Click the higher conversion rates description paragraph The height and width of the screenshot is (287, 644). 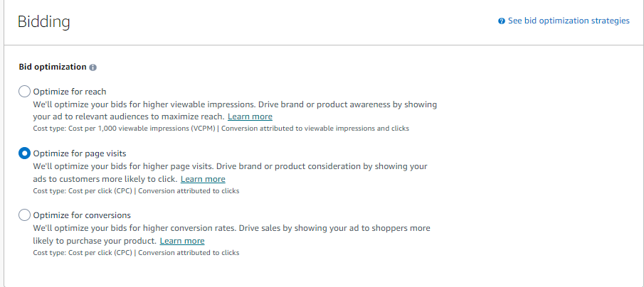(x=231, y=229)
